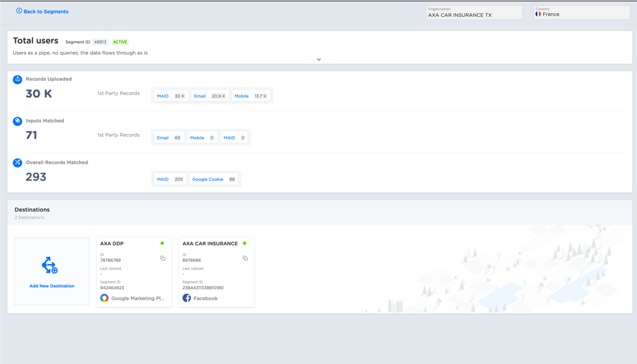Open the Organization field AXA CAR INSURANCE TX

click(474, 12)
